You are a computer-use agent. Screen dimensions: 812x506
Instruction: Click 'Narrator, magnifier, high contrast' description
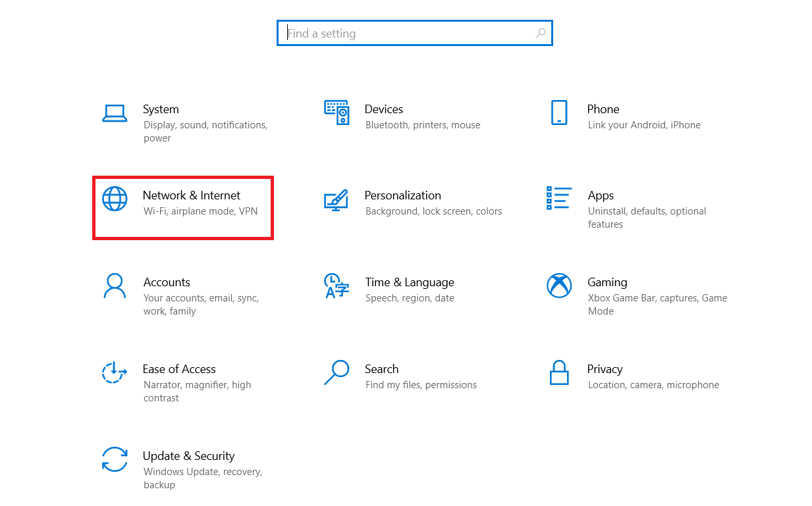coord(198,392)
